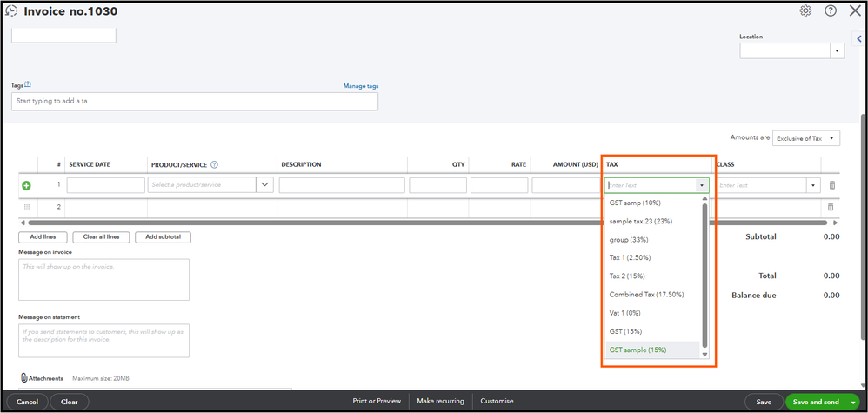Screen dimensions: 868x413
Task: Click the Message on invoice text box
Action: click(104, 280)
